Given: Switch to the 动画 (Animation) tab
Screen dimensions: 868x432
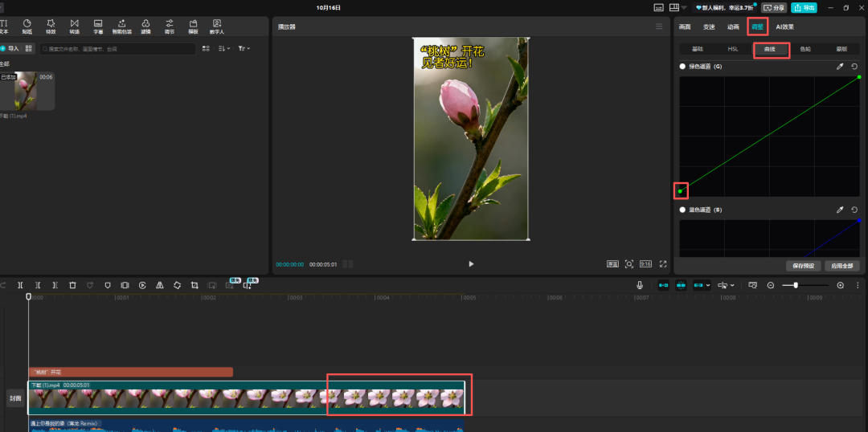Looking at the screenshot, I should point(733,26).
